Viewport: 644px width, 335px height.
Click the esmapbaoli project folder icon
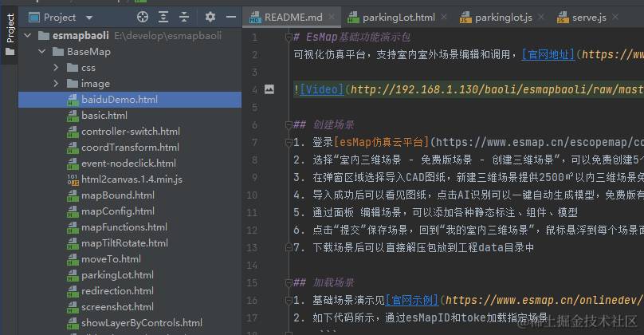[44, 36]
